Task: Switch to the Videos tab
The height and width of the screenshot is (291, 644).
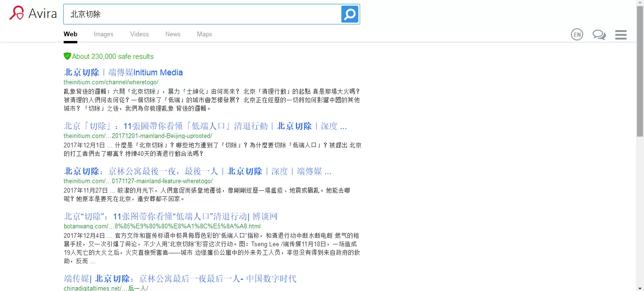Action: (x=139, y=34)
